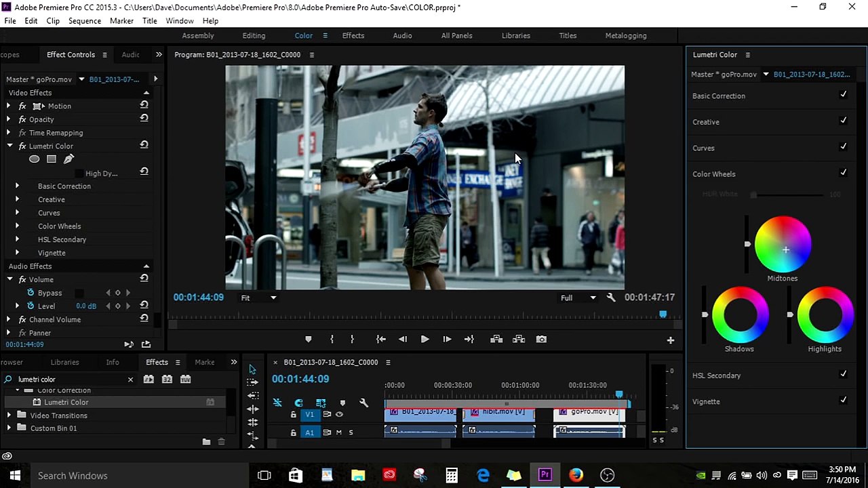The width and height of the screenshot is (868, 488).
Task: Expand the Basic Correction section in Effect Controls
Action: [18, 186]
